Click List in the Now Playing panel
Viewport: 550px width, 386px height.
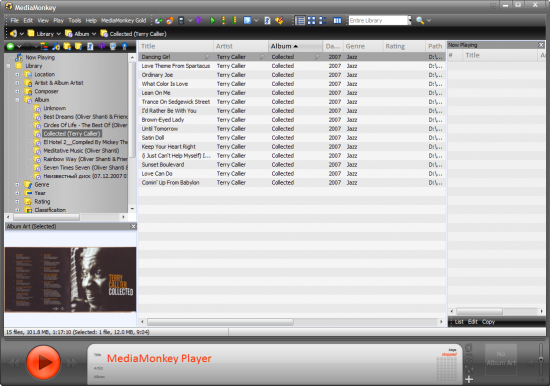(459, 322)
